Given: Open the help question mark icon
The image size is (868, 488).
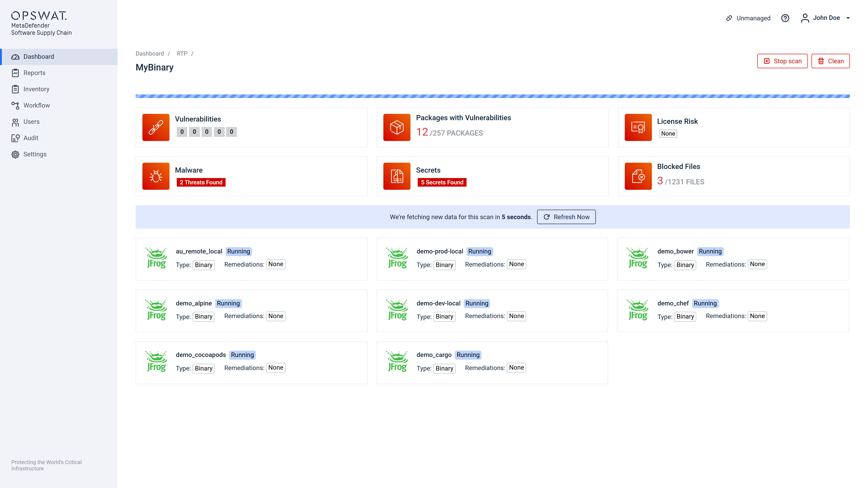Looking at the screenshot, I should click(785, 18).
